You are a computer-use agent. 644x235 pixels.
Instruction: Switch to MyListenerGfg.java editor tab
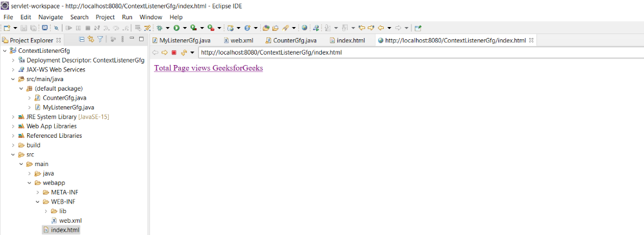(x=181, y=41)
